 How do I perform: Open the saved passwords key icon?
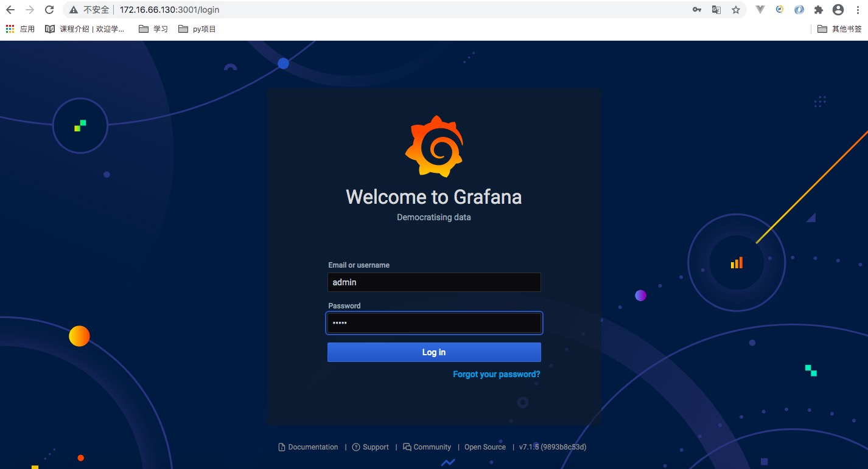tap(697, 10)
